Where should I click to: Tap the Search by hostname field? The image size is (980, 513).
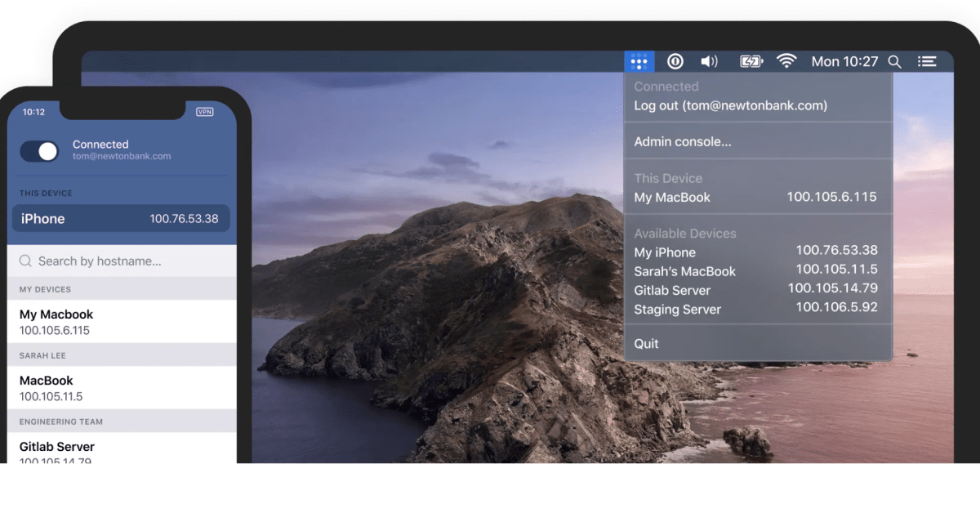(121, 261)
